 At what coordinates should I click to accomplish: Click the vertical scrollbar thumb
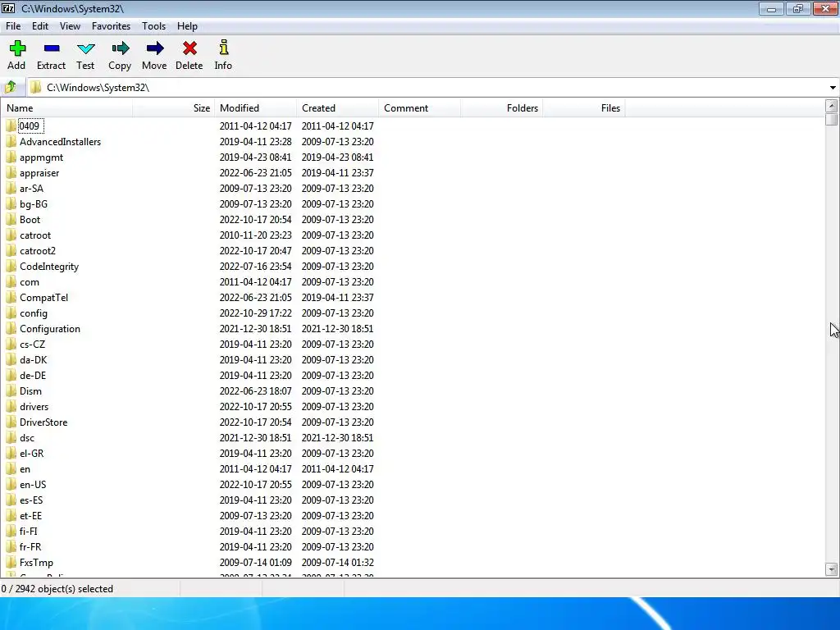coord(832,119)
